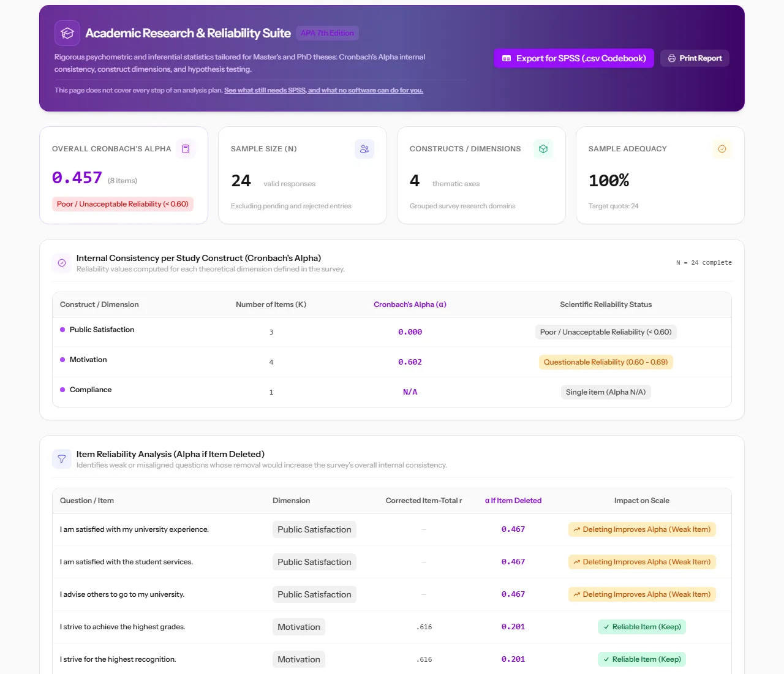The image size is (784, 674).
Task: Follow the 'See what still needs SPSS' link
Action: pos(323,90)
